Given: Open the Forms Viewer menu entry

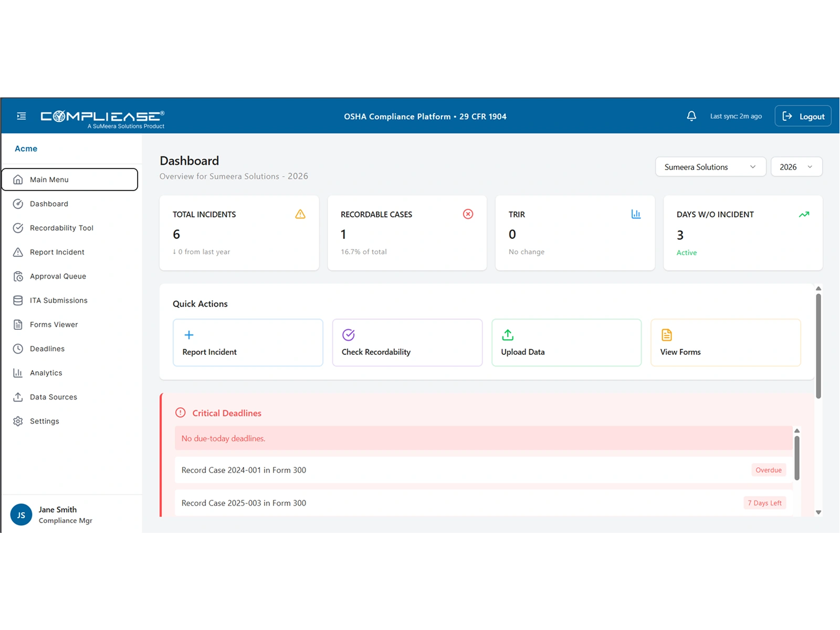Looking at the screenshot, I should click(54, 324).
